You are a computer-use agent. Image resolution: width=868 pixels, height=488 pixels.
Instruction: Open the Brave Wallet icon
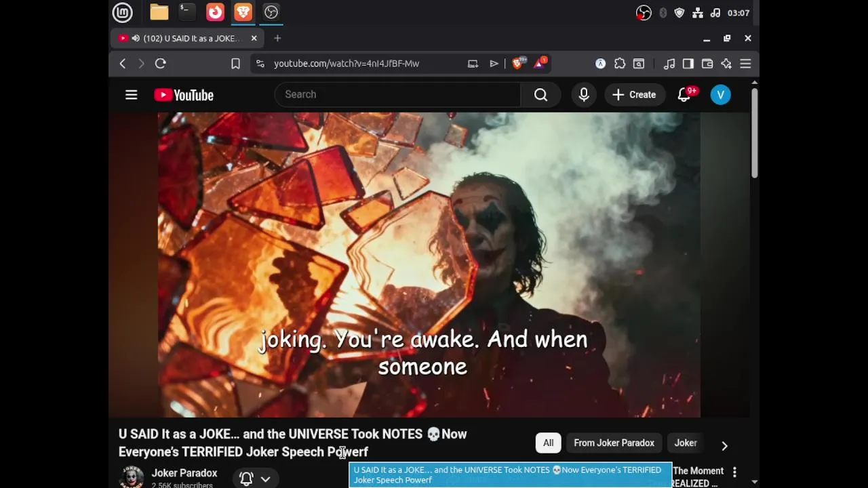pos(707,64)
